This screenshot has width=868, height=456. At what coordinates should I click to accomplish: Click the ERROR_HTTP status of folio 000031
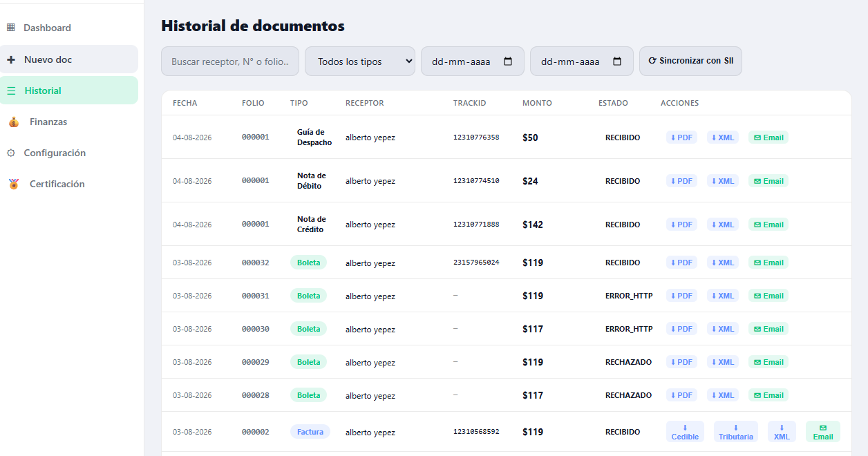(x=629, y=296)
